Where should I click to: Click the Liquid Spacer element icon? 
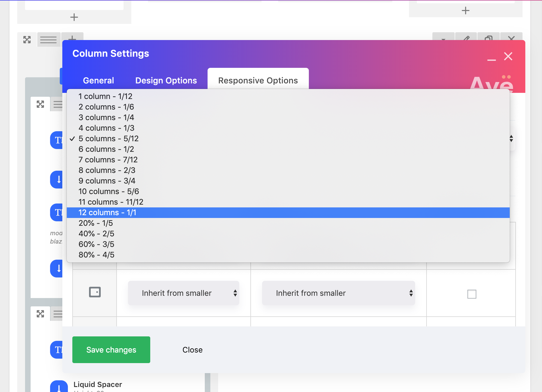[x=59, y=386]
